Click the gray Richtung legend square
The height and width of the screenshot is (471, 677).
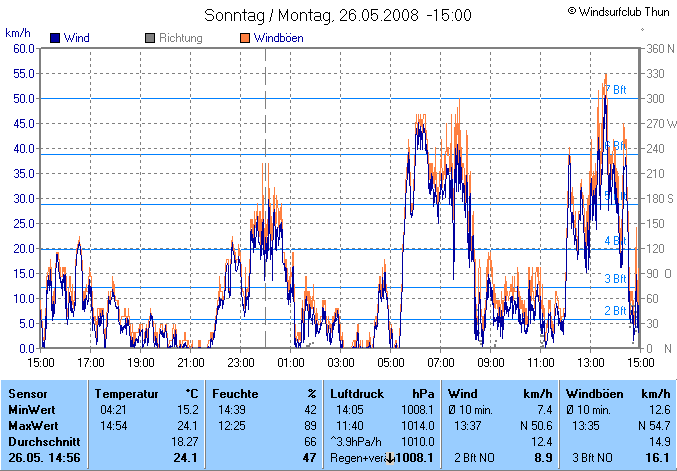(x=150, y=38)
